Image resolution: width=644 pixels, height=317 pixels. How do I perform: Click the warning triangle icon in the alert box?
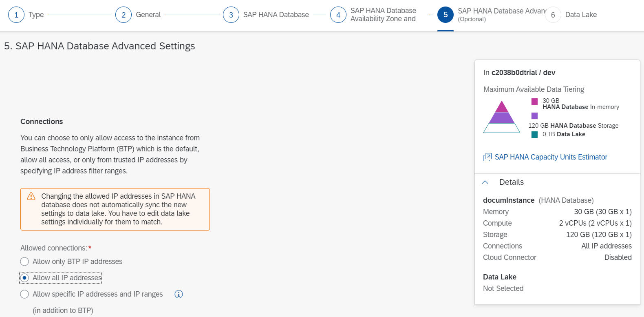31,196
